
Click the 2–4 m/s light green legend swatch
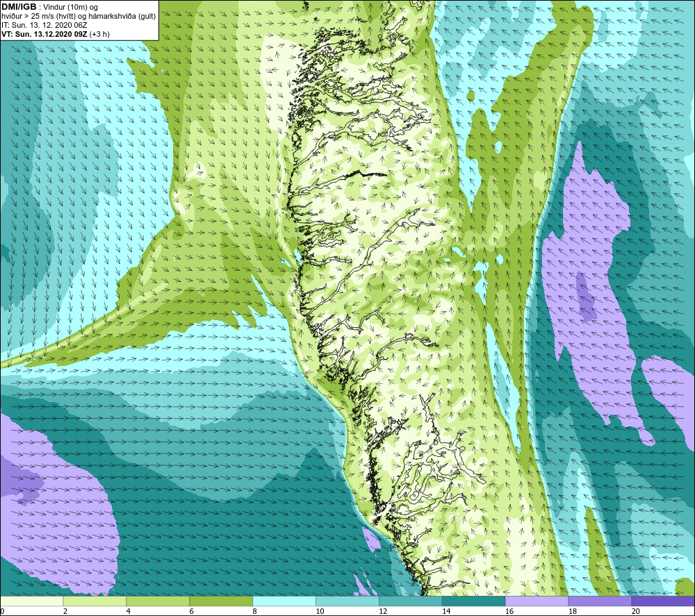[x=95, y=601]
